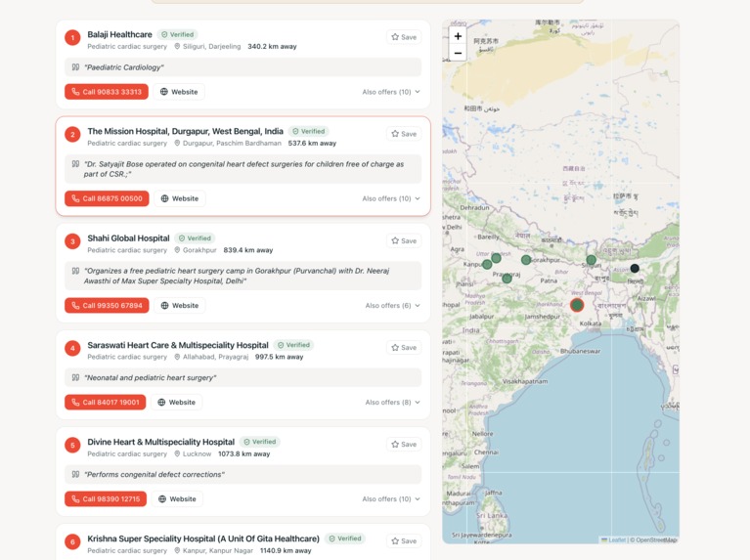Click the green map marker at Siliguri
Image resolution: width=750 pixels, height=560 pixels.
click(592, 260)
